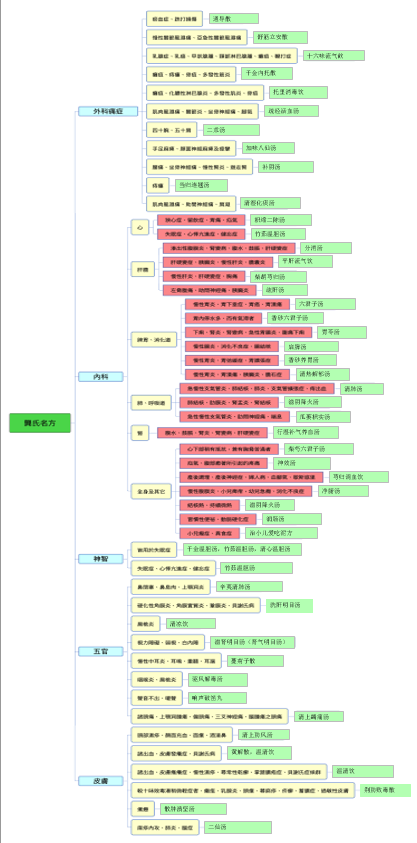The height and width of the screenshot is (843, 417).
Task: Select the 五官 branch node
Action: coord(101,651)
